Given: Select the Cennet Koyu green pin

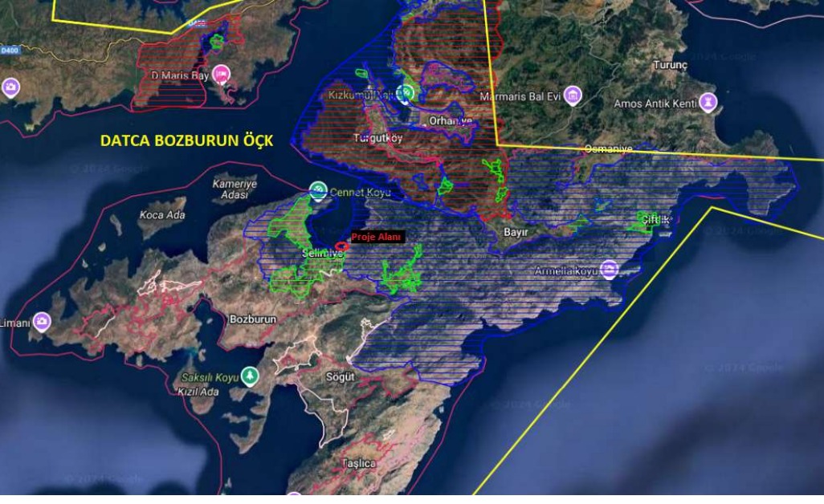Looking at the screenshot, I should (x=318, y=190).
